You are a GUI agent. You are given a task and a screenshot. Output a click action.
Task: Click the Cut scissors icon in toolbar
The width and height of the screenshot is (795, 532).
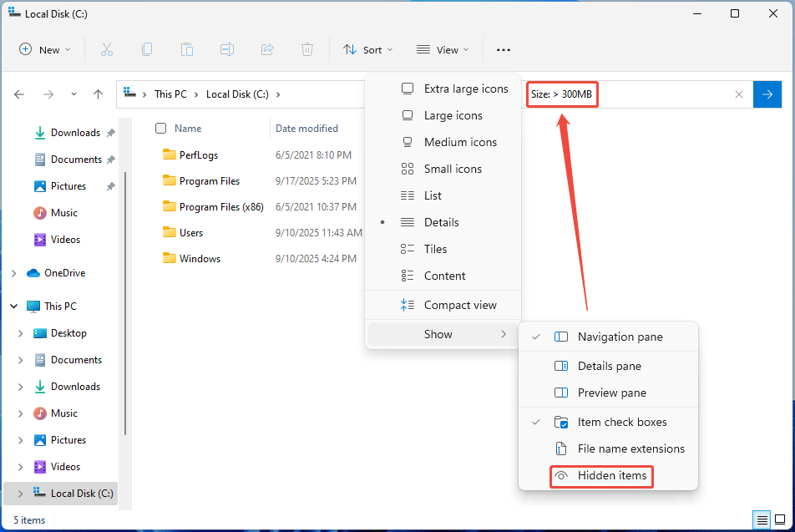(106, 50)
